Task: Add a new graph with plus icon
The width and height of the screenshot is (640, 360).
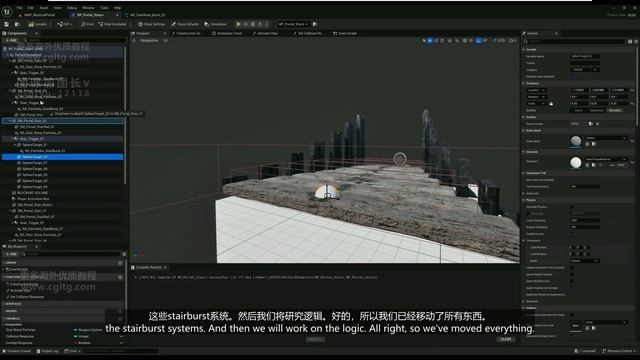Action: (x=120, y=263)
